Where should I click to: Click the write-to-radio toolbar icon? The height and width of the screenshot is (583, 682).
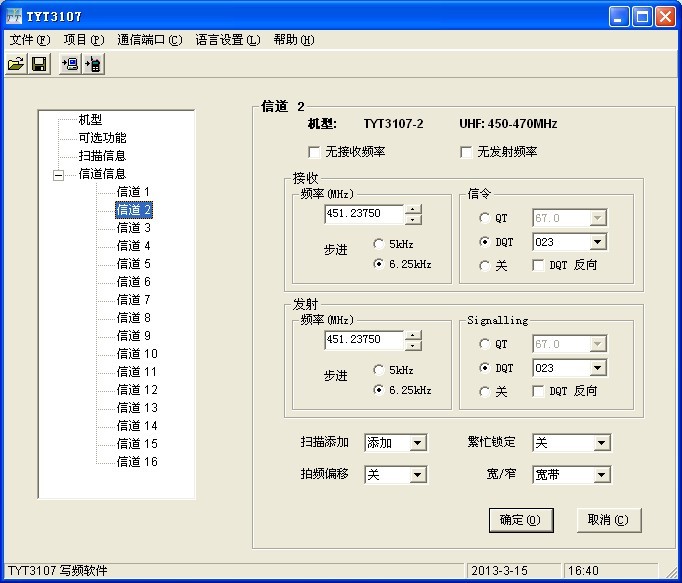coord(93,64)
